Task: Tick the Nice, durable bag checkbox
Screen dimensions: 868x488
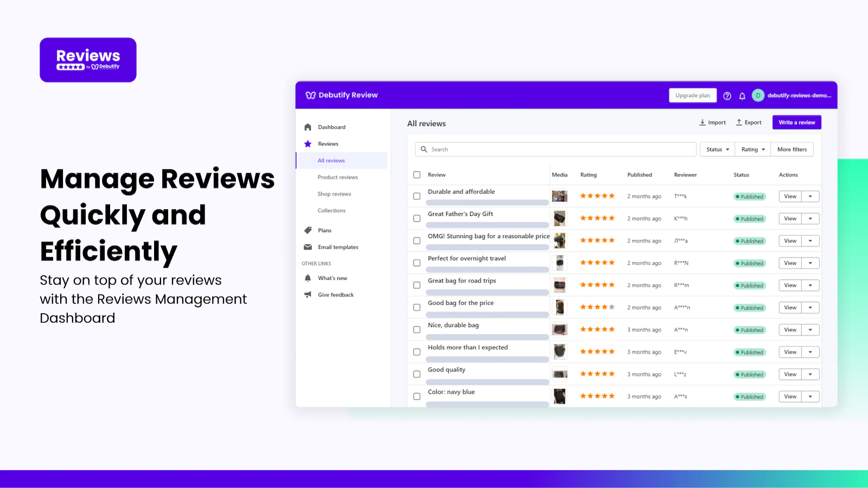Action: coord(417,330)
